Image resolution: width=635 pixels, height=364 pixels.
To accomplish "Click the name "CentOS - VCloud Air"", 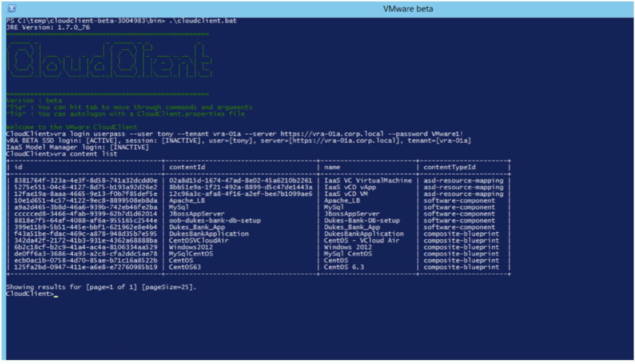I will [x=362, y=241].
